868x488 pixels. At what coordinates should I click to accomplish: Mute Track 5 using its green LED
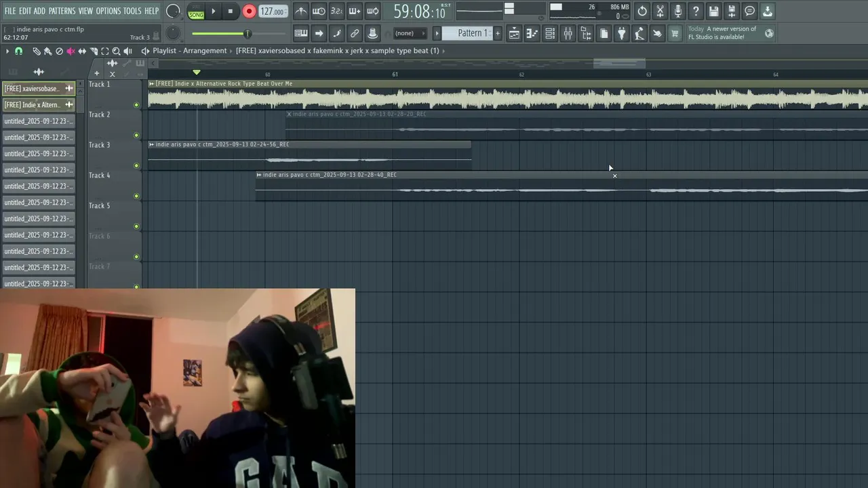click(136, 227)
